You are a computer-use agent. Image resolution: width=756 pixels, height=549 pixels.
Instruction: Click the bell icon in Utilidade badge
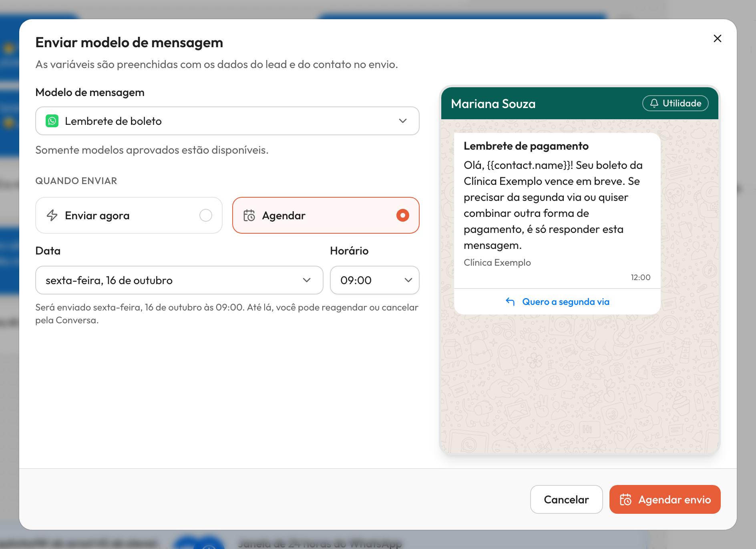[x=654, y=103]
